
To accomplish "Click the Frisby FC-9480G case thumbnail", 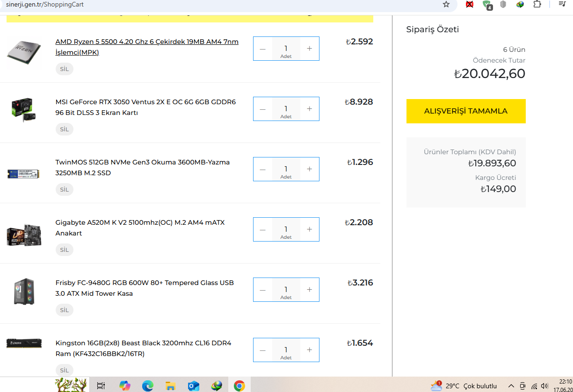I will tap(24, 292).
